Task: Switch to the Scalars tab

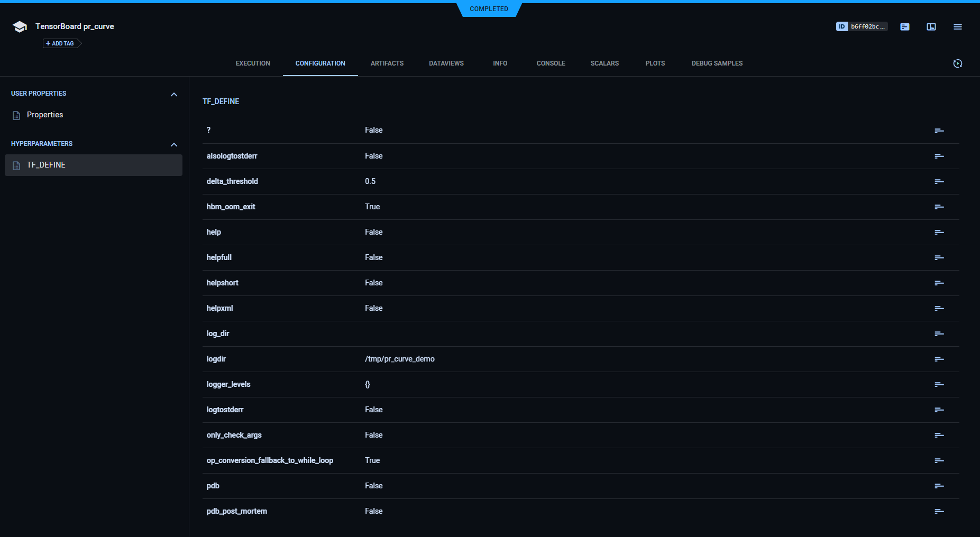Action: [x=605, y=63]
